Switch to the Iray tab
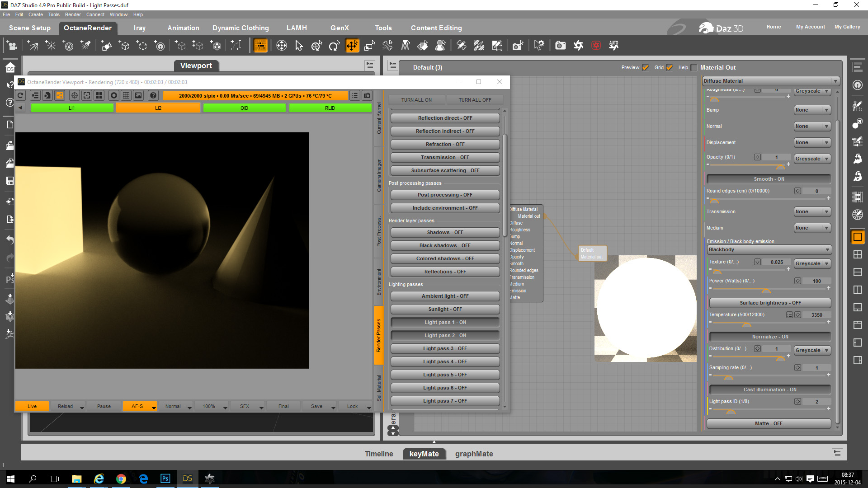Screen dimensions: 868x488 coord(139,28)
